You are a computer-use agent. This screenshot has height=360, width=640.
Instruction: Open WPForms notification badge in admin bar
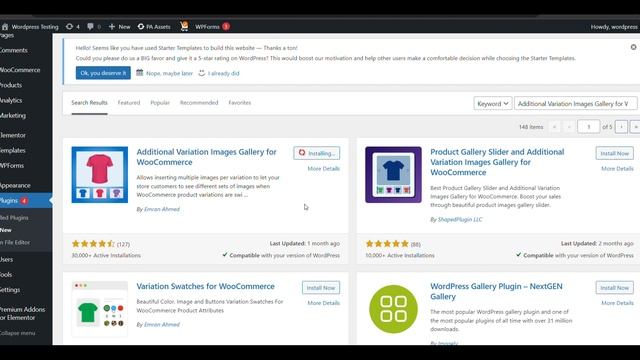pyautogui.click(x=226, y=27)
